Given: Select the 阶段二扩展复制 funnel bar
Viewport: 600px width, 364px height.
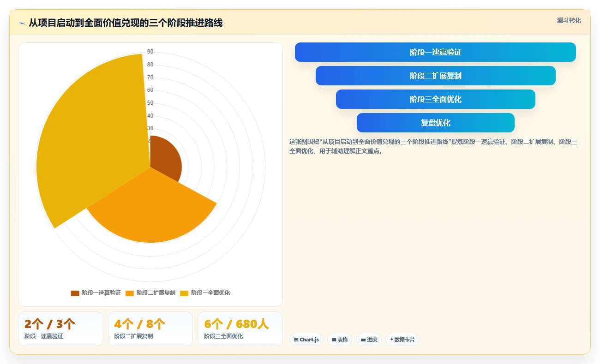Looking at the screenshot, I should click(435, 76).
